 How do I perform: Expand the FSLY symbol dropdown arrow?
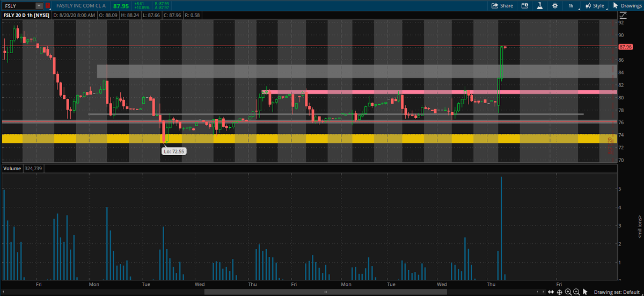click(39, 5)
